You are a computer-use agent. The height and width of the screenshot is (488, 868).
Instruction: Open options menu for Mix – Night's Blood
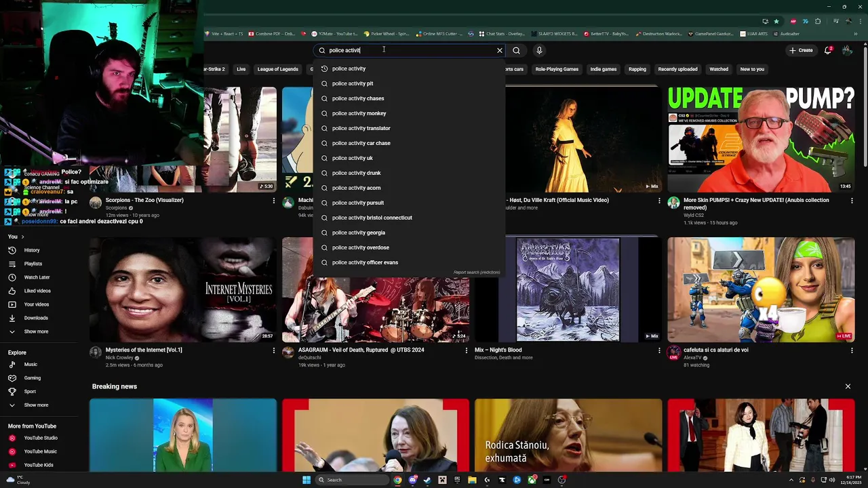659,350
